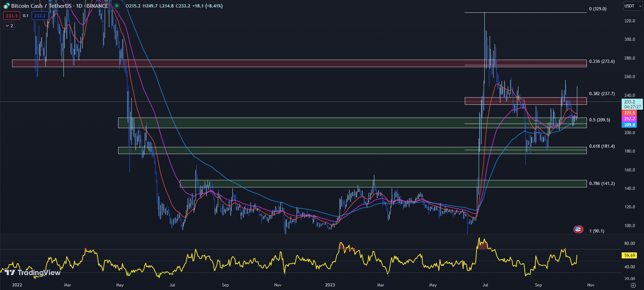Click the current price 233.2 countdown label
This screenshot has width=644, height=290.
pyautogui.click(x=632, y=104)
